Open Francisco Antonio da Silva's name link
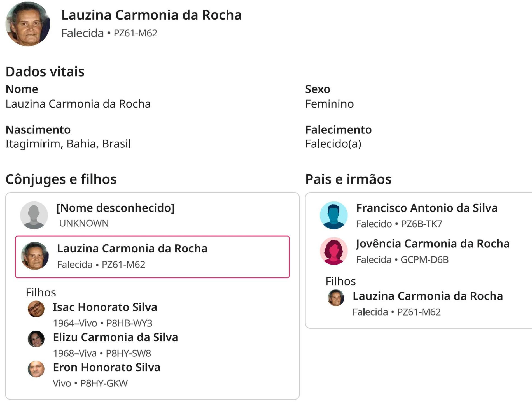Viewport: 532px width, 408px height. tap(427, 208)
